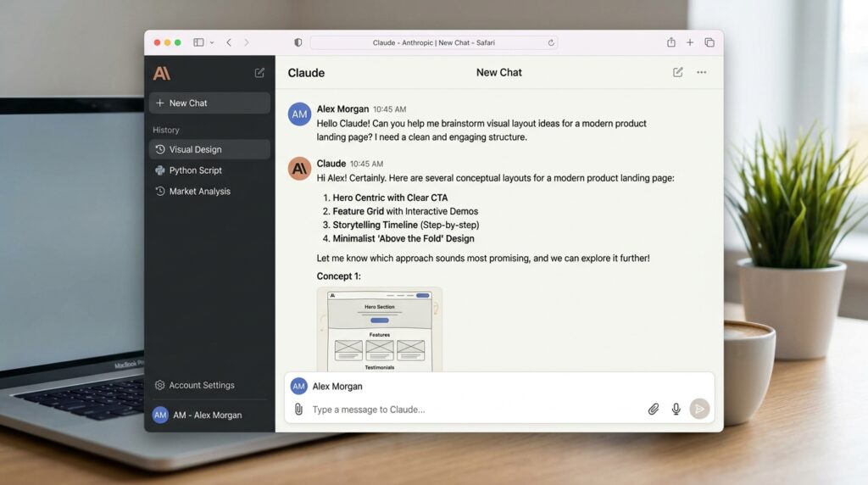Image resolution: width=868 pixels, height=485 pixels.
Task: Click the Anthropic logo in the sidebar
Action: point(162,73)
